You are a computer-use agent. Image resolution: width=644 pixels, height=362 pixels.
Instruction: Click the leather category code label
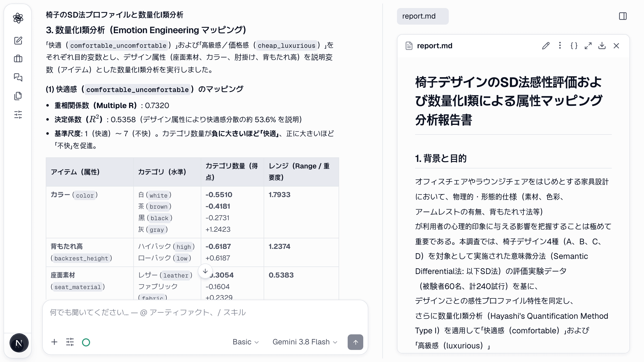pyautogui.click(x=176, y=275)
